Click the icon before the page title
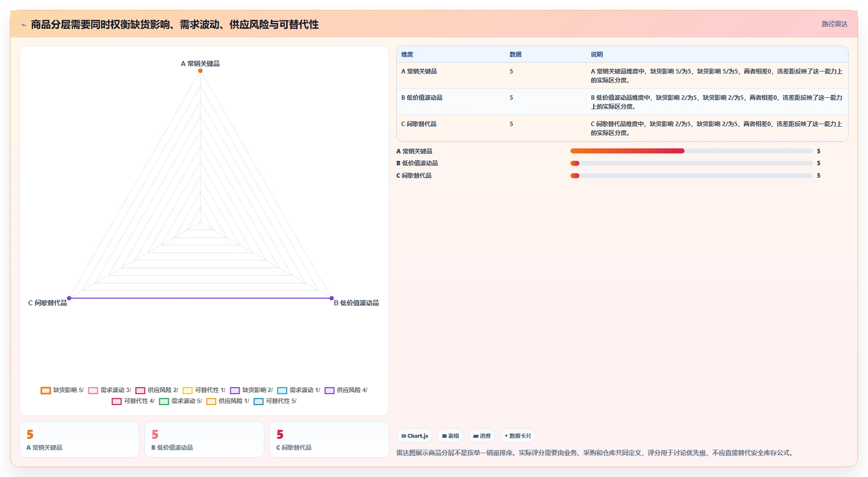This screenshot has height=477, width=868. click(x=23, y=25)
